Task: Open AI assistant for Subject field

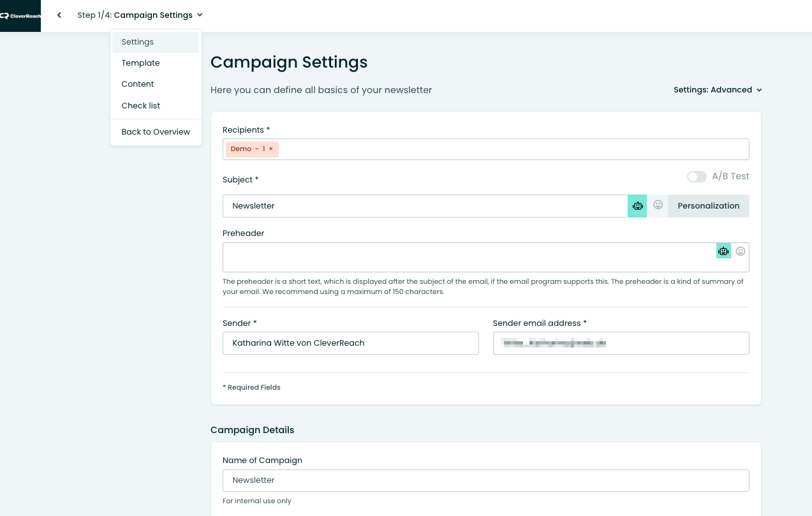Action: coord(637,206)
